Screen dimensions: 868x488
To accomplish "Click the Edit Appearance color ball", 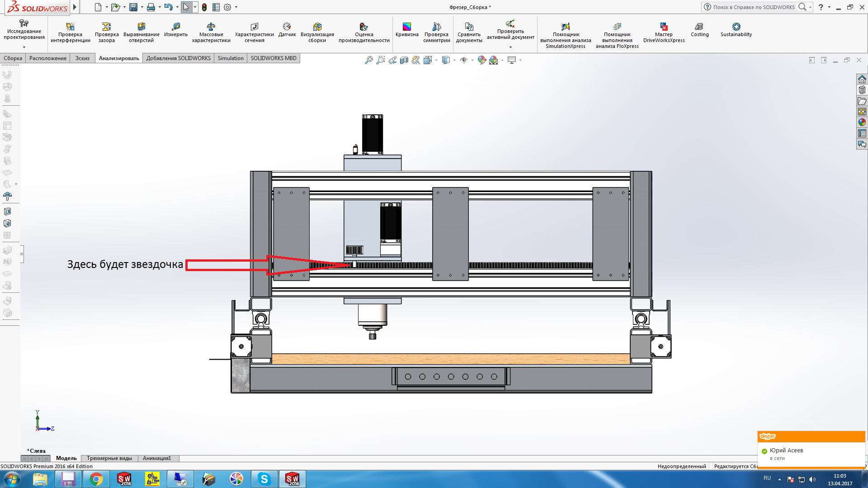I will click(482, 60).
